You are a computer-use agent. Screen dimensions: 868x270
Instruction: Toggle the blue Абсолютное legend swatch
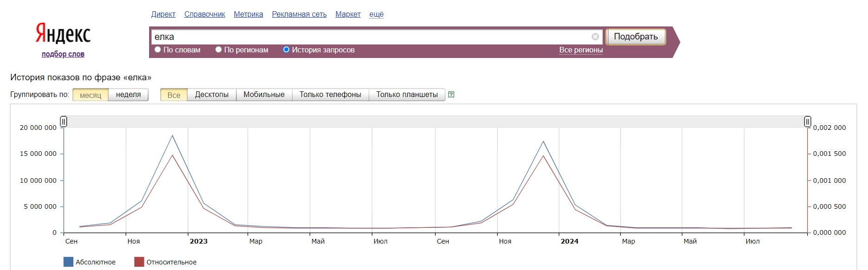click(68, 262)
